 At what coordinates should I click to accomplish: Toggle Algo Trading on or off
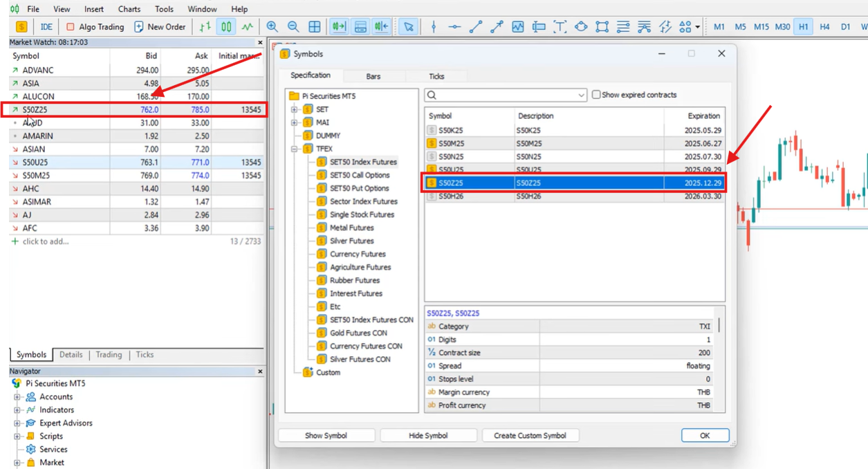pyautogui.click(x=95, y=27)
